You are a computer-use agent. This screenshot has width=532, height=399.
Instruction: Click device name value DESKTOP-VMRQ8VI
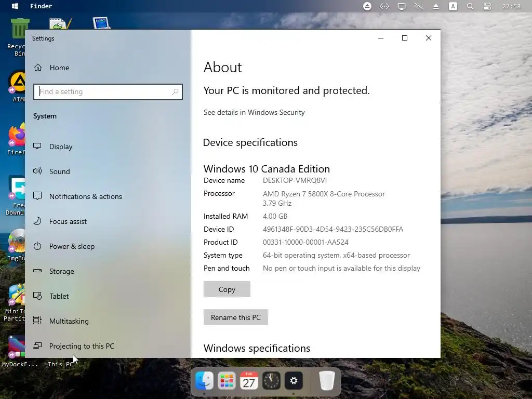coord(295,180)
